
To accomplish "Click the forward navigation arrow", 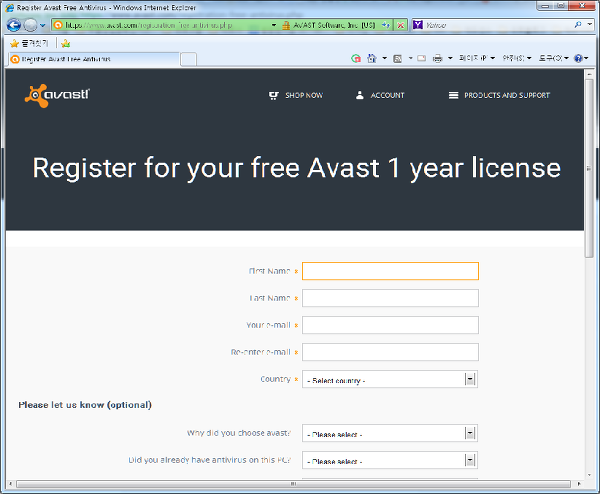I will pyautogui.click(x=30, y=25).
